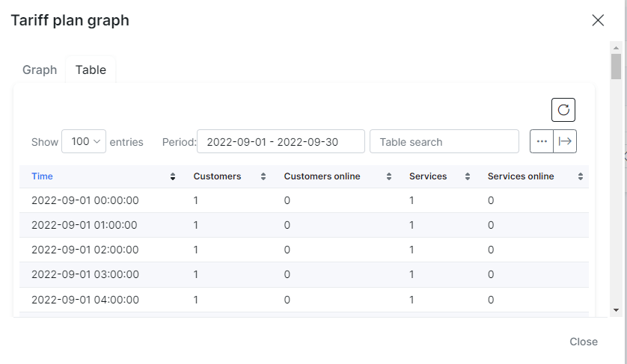This screenshot has width=627, height=364.
Task: Sort by the Services column arrows
Action: point(468,176)
